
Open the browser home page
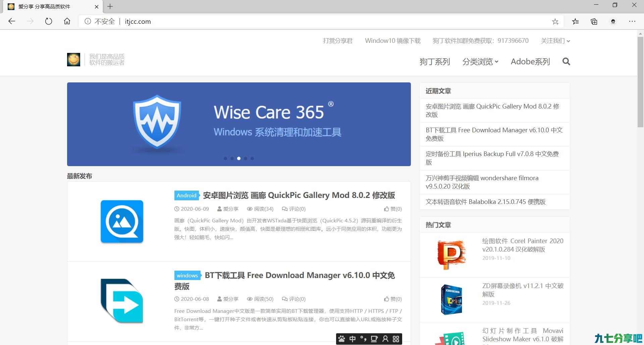click(x=67, y=21)
